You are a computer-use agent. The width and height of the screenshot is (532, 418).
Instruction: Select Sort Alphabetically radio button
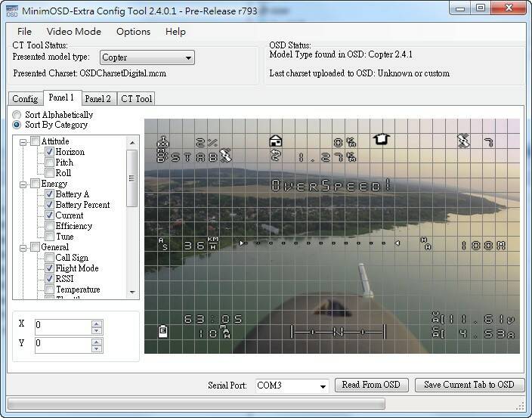pyautogui.click(x=17, y=115)
